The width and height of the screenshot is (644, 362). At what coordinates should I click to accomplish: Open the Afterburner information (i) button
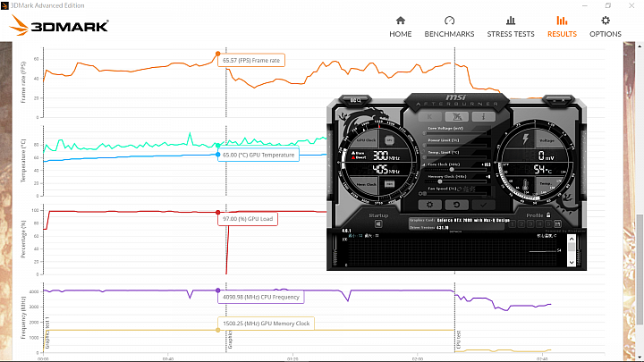pyautogui.click(x=483, y=116)
